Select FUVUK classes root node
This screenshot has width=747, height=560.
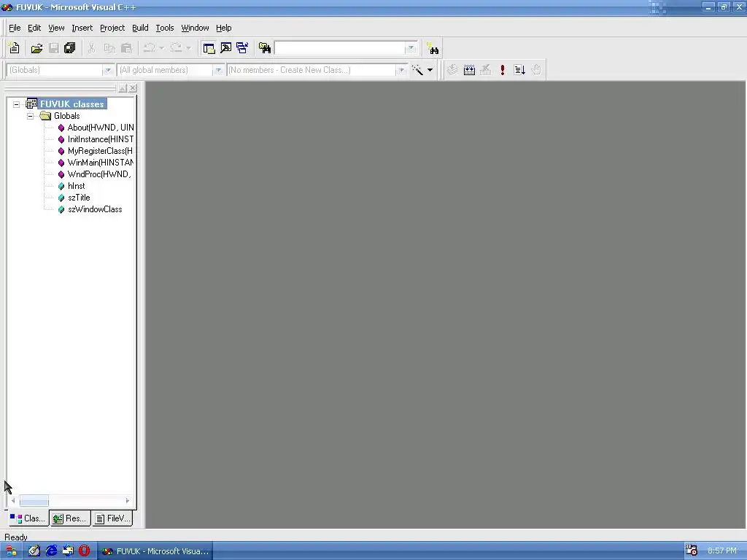coord(72,104)
